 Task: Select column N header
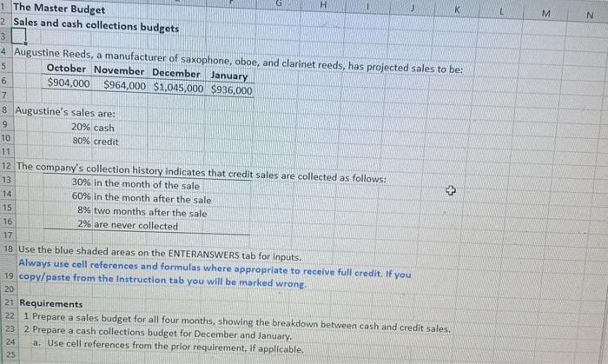point(590,15)
